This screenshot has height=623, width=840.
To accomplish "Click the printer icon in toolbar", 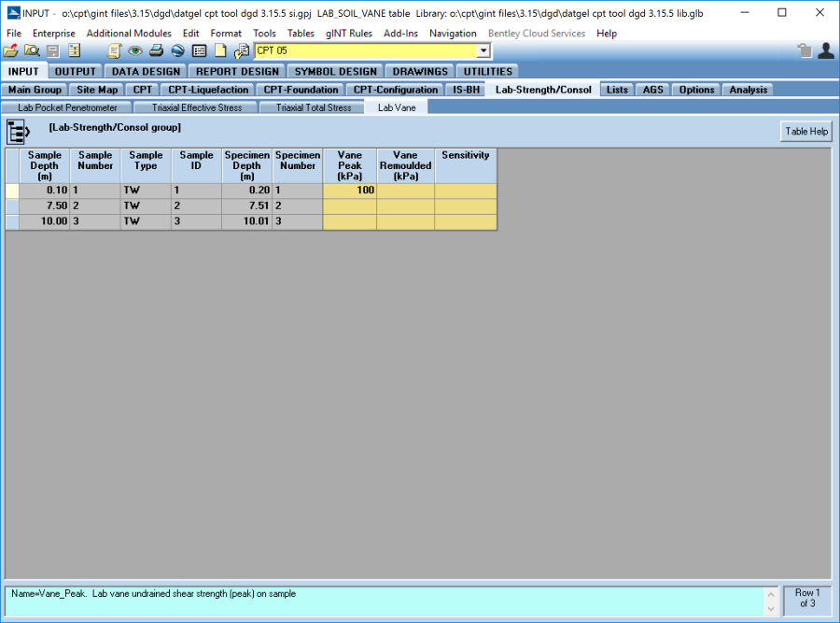I will point(157,50).
